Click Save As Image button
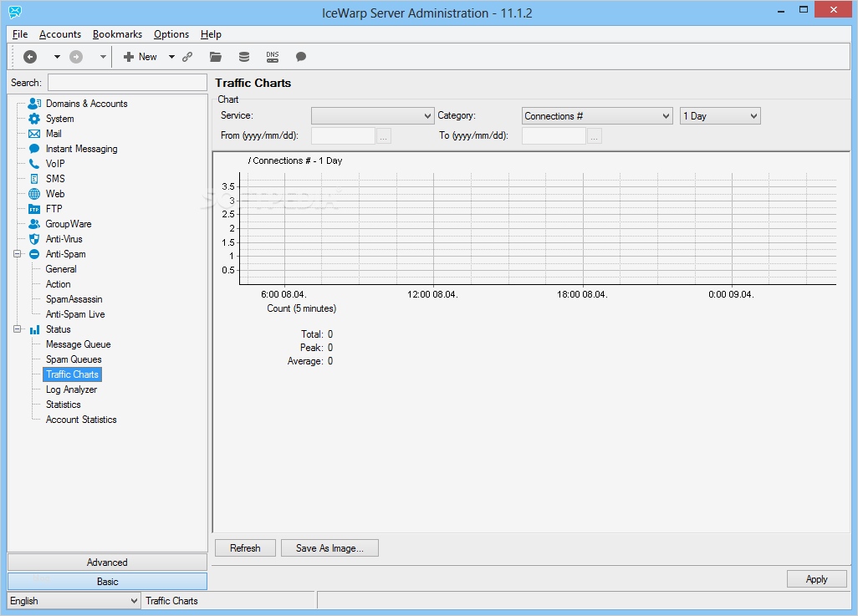Viewport: 858px width, 616px height. point(329,548)
